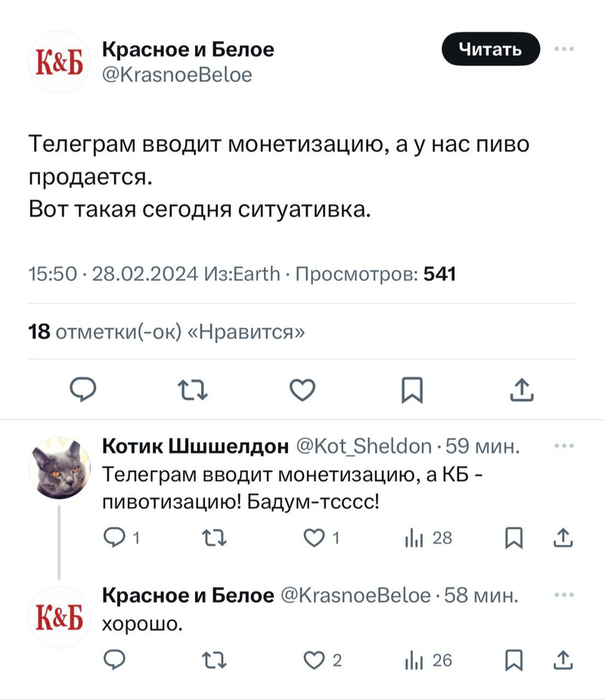Share the main tweet
605x700 pixels.
tap(522, 389)
